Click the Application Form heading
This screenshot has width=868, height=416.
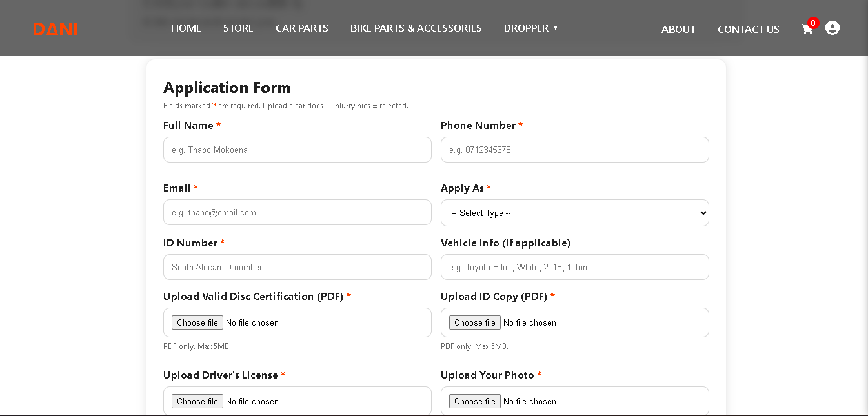coord(227,88)
